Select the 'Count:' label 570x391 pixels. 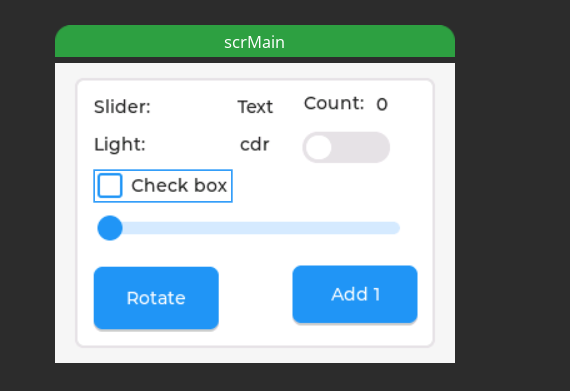click(x=334, y=103)
